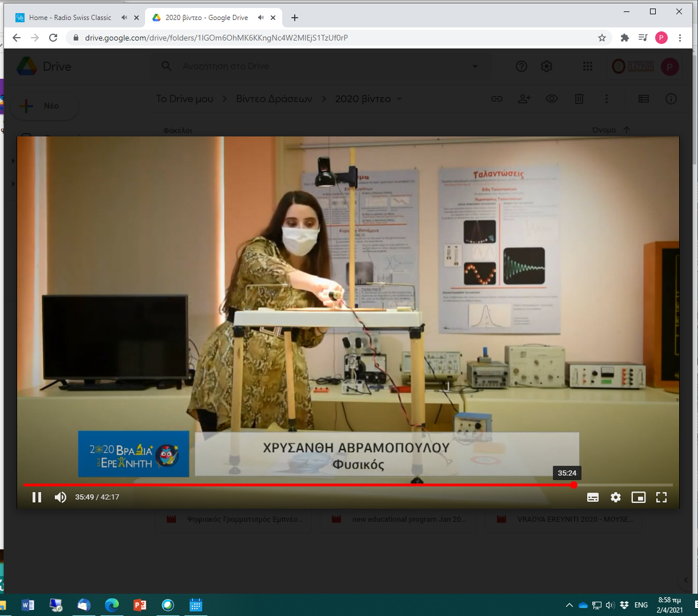
Task: Enter fullscreen video mode
Action: tap(661, 497)
